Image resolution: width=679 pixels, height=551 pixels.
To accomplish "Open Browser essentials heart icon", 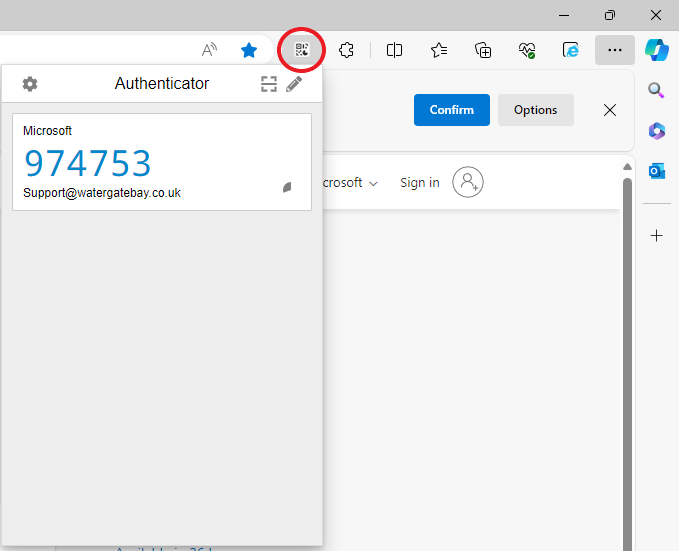I will click(527, 50).
